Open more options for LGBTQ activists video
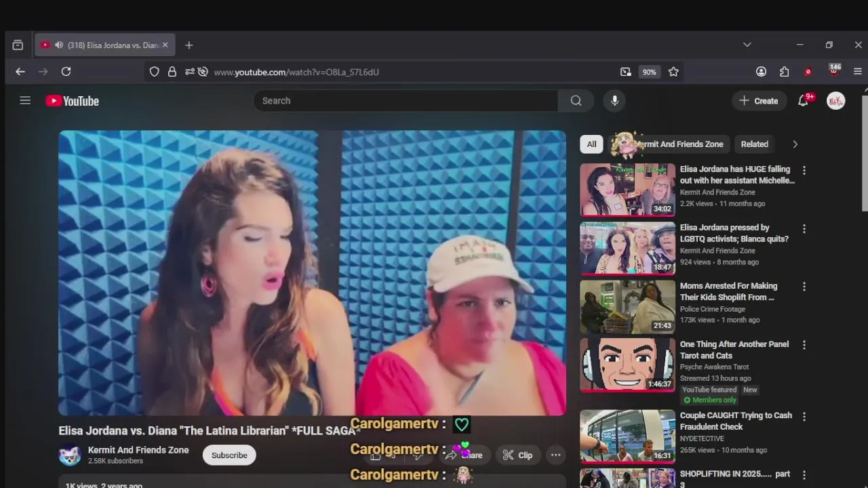Image resolution: width=868 pixels, height=488 pixels. pos(804,229)
